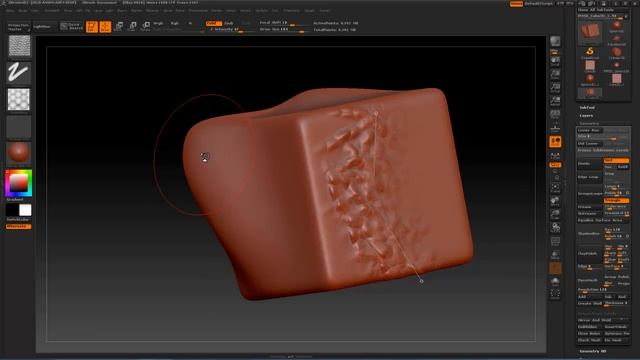Select the SimpleBrush tool thumbnail
The image size is (640, 360).
tap(590, 52)
